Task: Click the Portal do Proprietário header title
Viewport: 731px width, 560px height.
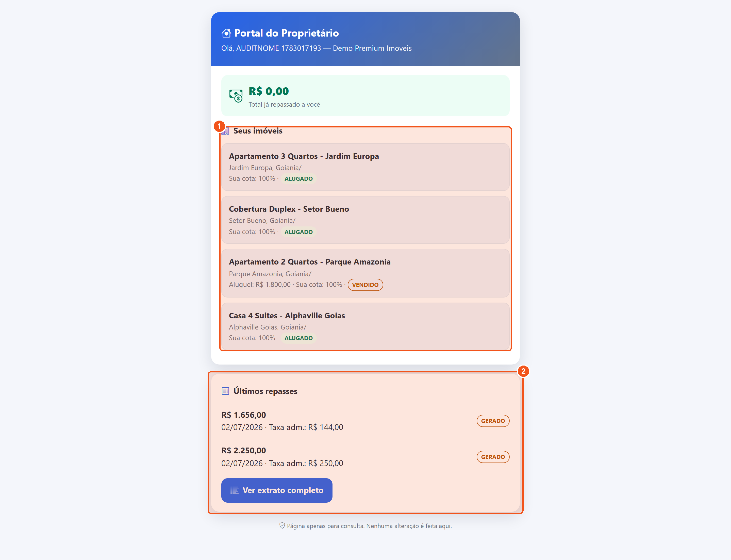Action: point(286,33)
